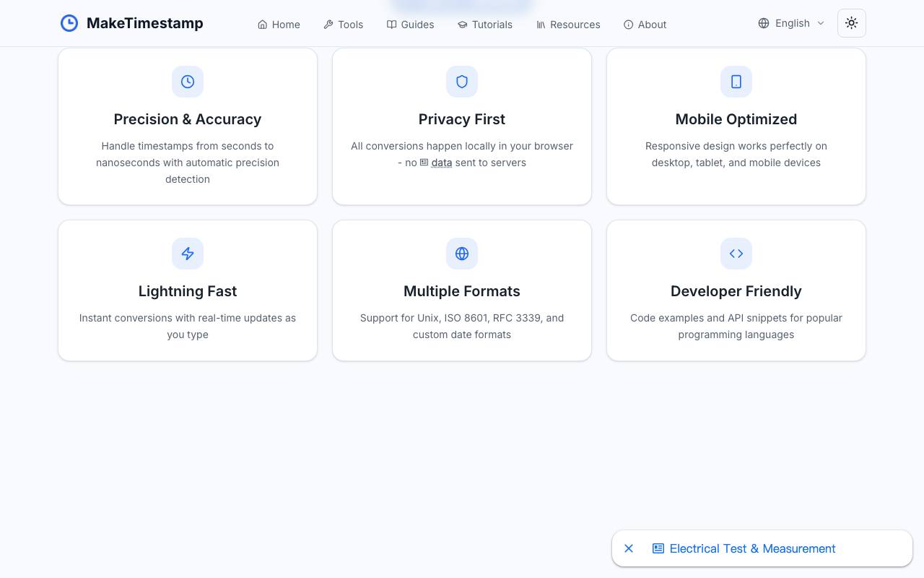Viewport: 924px width, 578px height.
Task: Click the wrench icon beside Tools
Action: [x=328, y=25]
